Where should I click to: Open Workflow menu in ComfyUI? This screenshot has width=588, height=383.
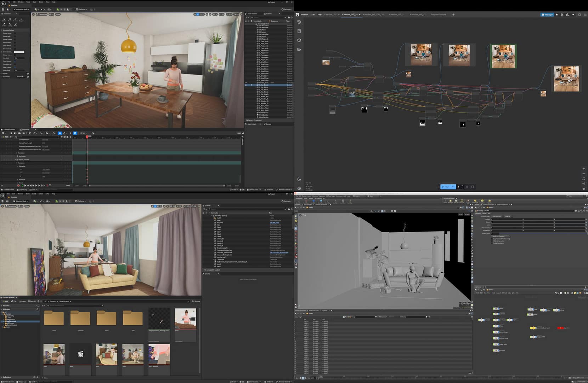[x=304, y=15]
